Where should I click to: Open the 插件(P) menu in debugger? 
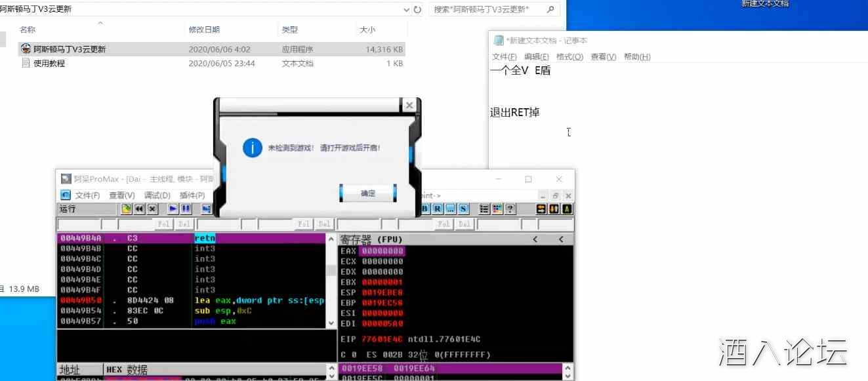pyautogui.click(x=192, y=195)
